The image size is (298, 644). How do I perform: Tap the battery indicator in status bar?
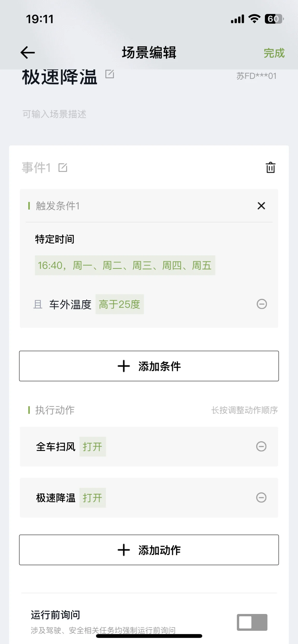(274, 19)
